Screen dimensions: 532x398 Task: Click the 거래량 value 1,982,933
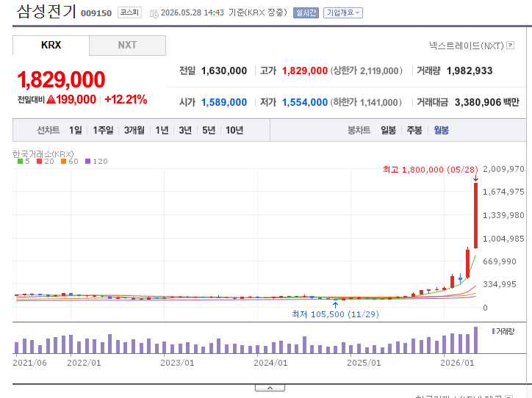[x=470, y=70]
